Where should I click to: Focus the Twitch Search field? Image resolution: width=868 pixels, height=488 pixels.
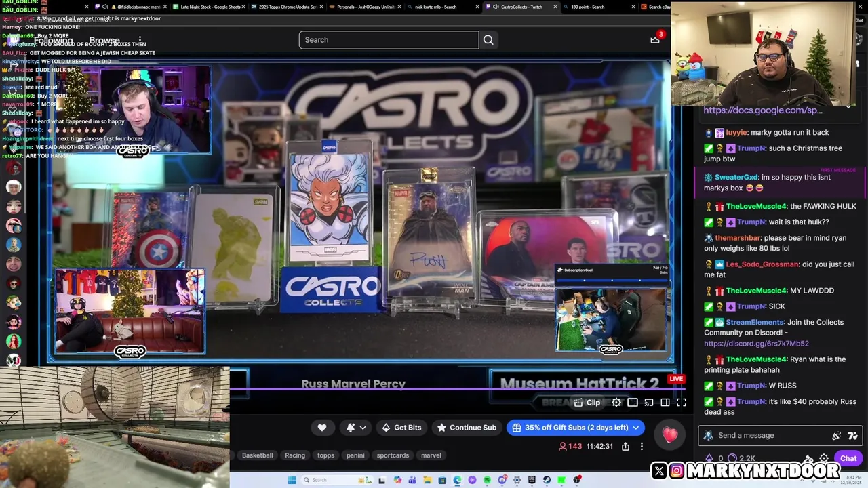click(x=389, y=40)
